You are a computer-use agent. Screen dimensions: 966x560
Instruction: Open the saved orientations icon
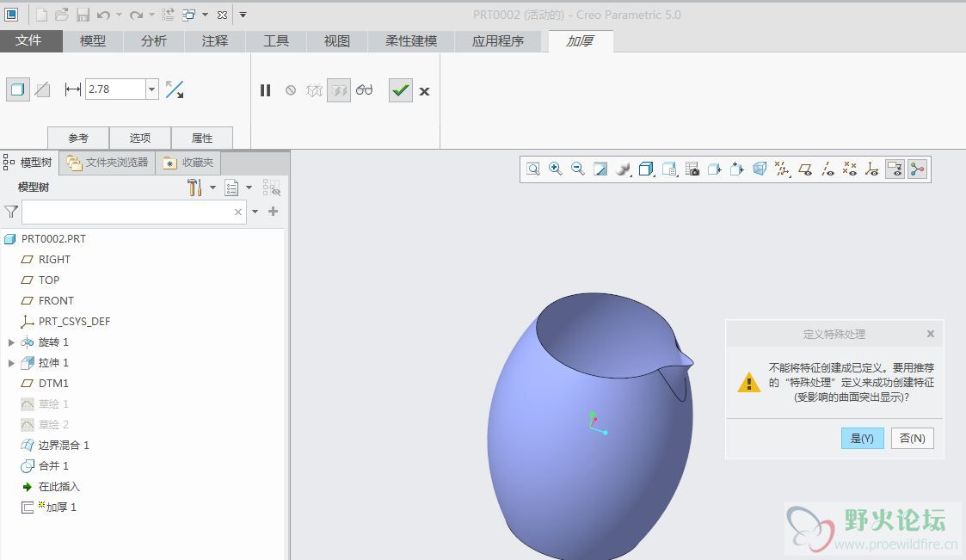[670, 169]
